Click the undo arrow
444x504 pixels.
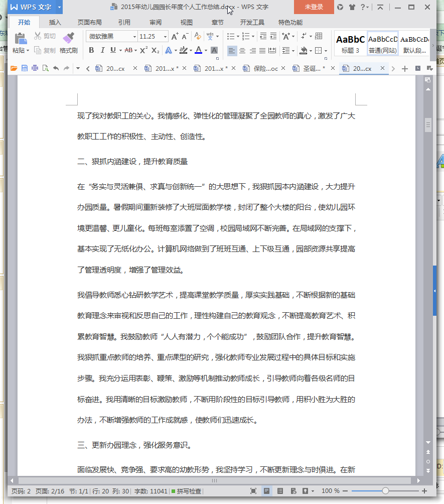click(56, 68)
